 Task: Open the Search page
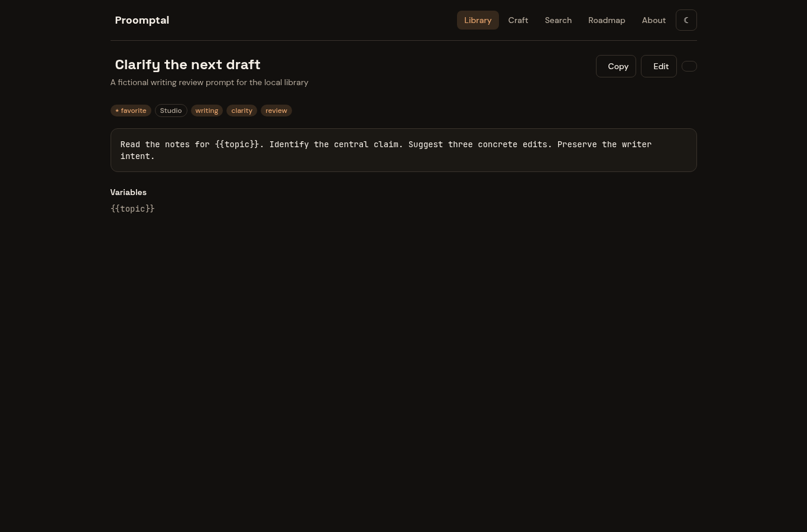pyautogui.click(x=558, y=20)
